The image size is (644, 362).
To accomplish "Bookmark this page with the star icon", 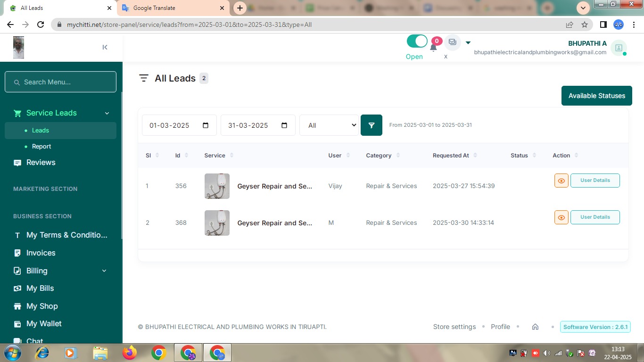I will point(585,25).
